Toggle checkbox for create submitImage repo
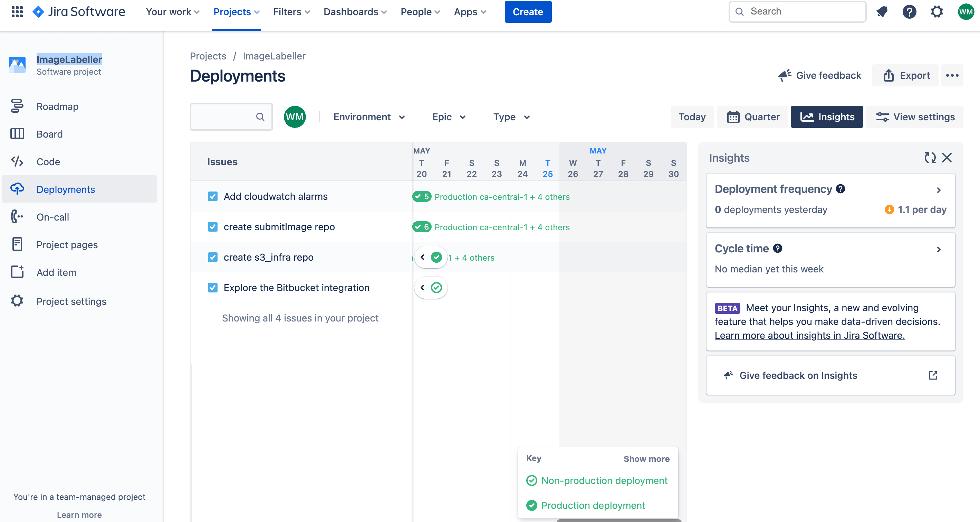The height and width of the screenshot is (522, 980). [213, 226]
